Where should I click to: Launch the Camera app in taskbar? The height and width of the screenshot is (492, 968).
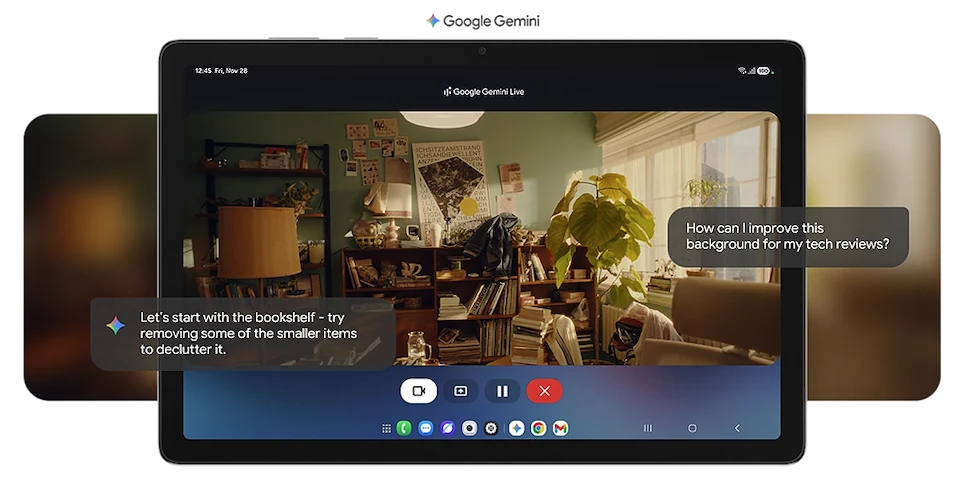pos(469,428)
